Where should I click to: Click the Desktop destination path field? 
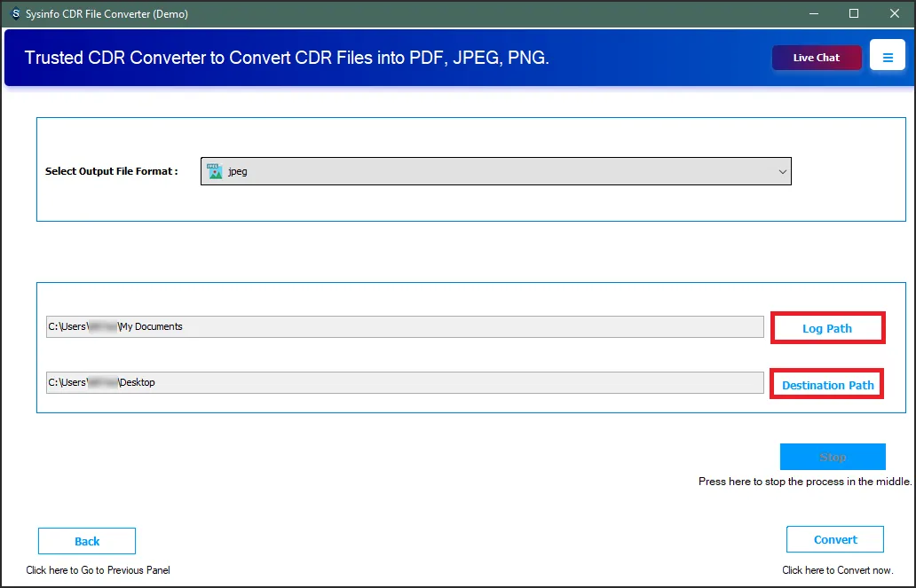pos(405,382)
